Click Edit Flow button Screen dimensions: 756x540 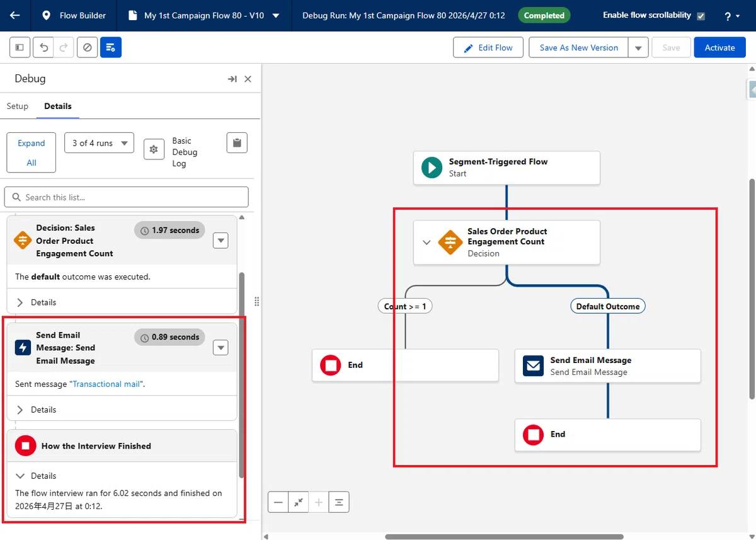click(488, 47)
